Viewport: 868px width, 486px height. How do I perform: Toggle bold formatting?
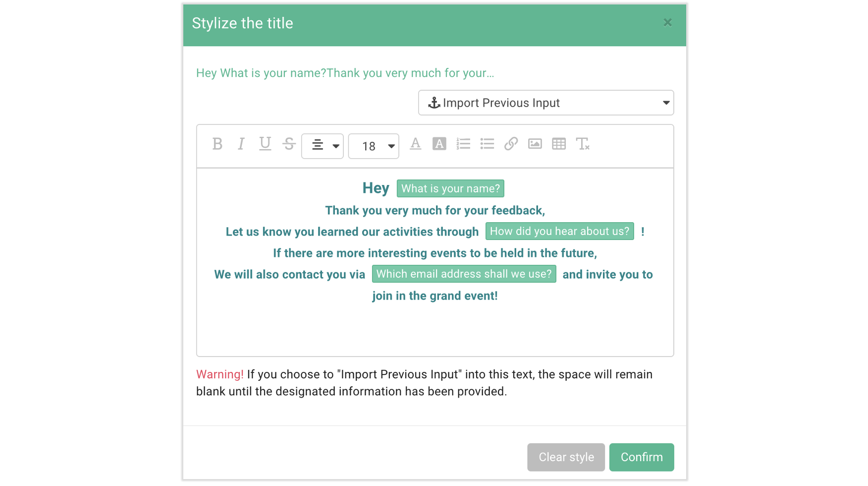point(217,144)
